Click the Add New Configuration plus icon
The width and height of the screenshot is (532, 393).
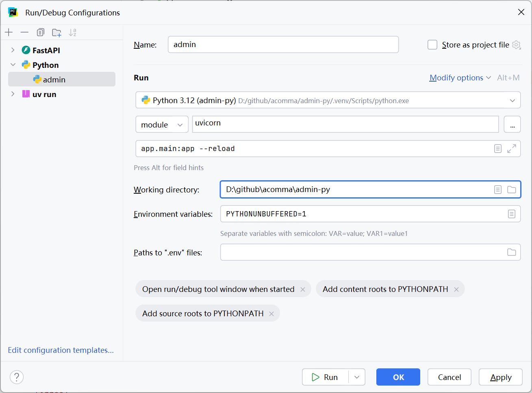9,32
